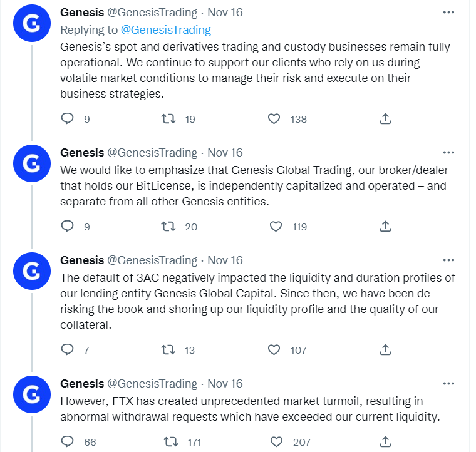
Task: Like the tweet with 138 likes
Action: coord(274,118)
